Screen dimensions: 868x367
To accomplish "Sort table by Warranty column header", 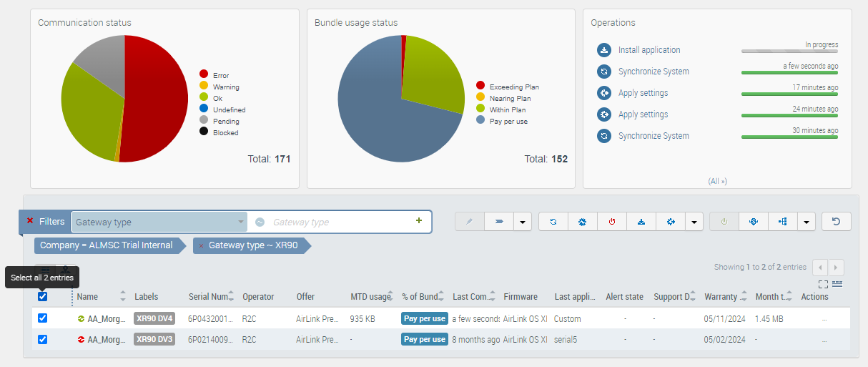I will tap(721, 296).
